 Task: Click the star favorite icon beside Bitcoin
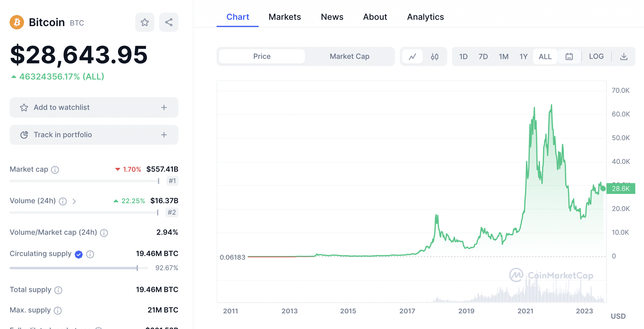click(145, 22)
